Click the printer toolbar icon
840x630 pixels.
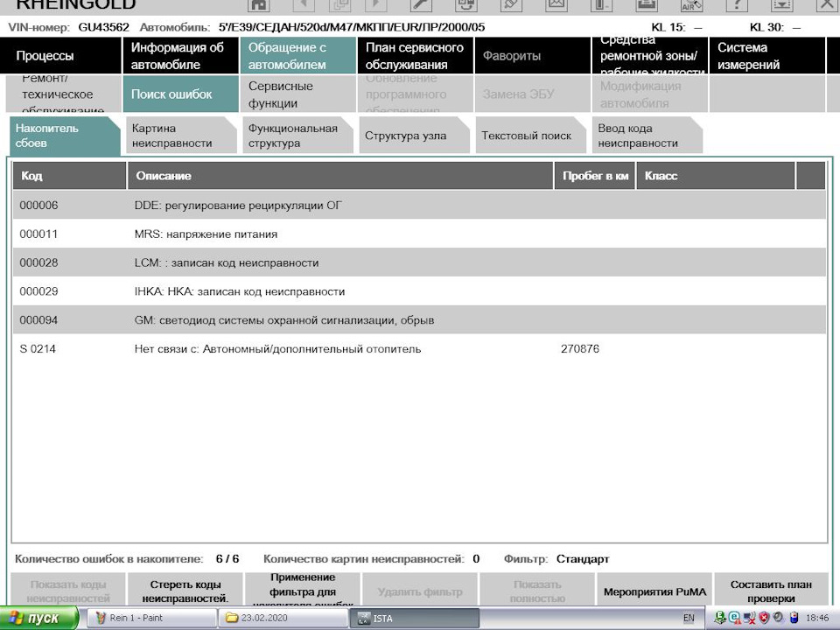646,5
